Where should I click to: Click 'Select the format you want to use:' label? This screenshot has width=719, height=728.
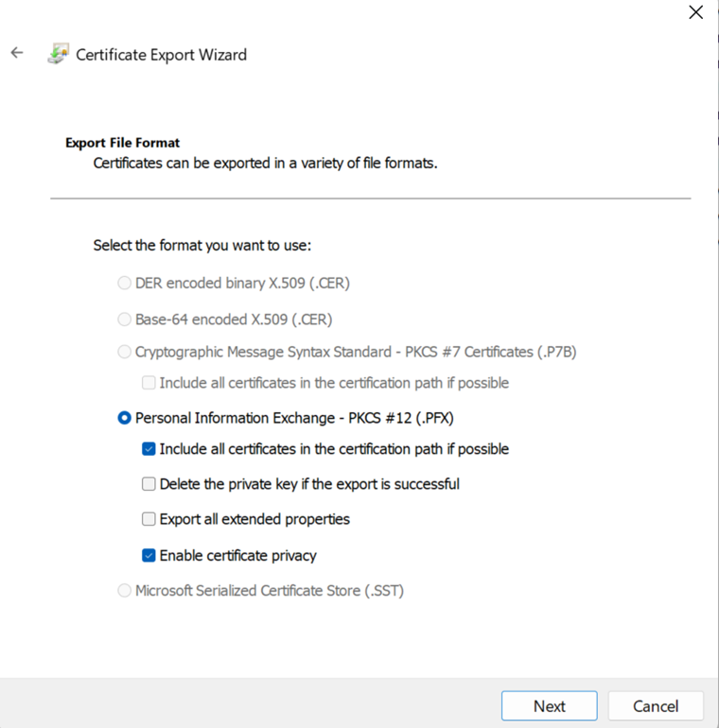point(202,245)
